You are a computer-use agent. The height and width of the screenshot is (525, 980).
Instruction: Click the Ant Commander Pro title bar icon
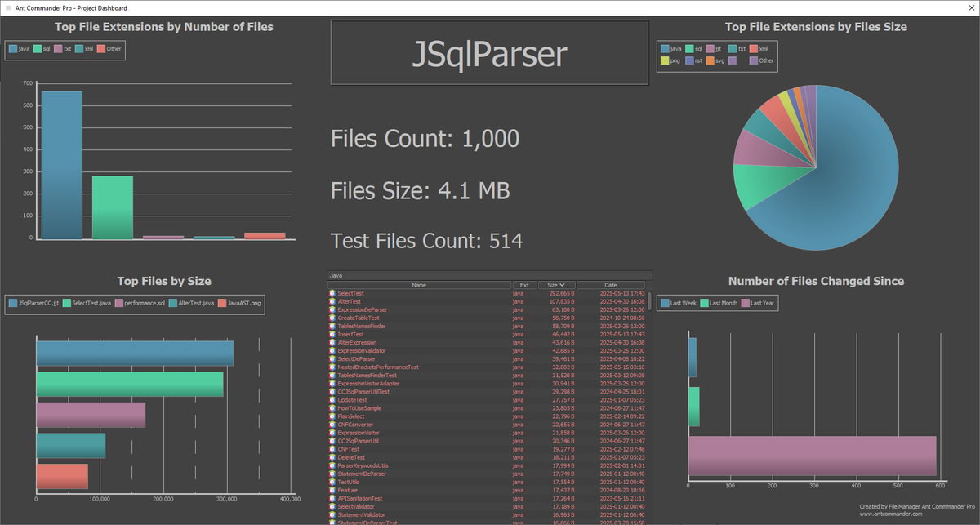[7, 7]
